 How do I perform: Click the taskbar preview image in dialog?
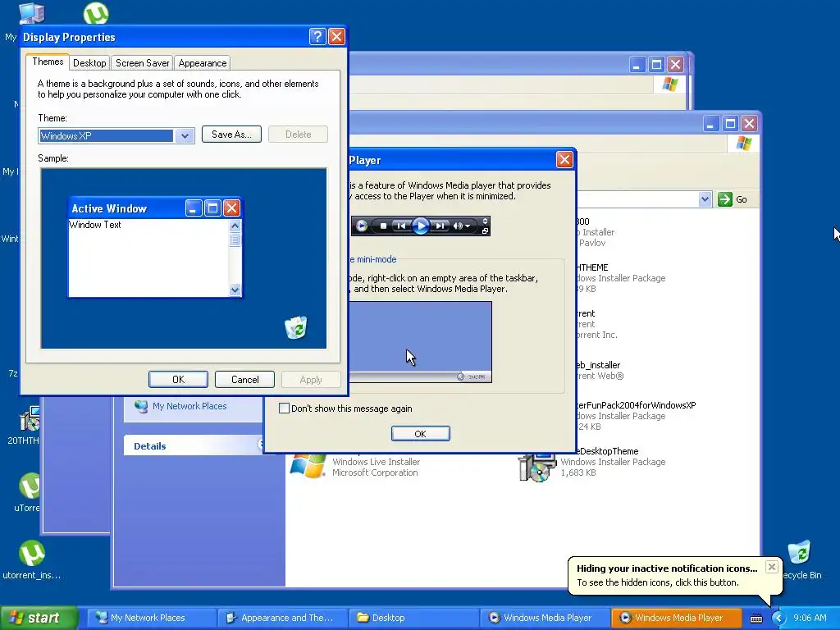[x=420, y=342]
